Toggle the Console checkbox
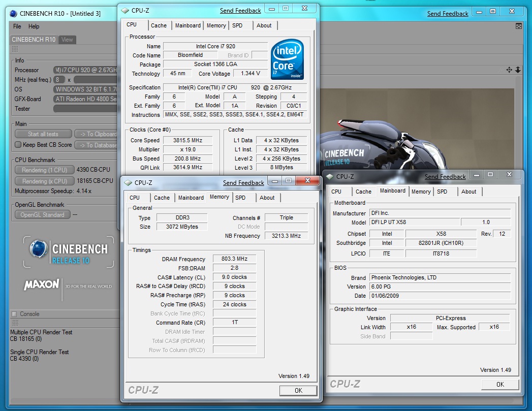The width and height of the screenshot is (532, 411). (14, 314)
